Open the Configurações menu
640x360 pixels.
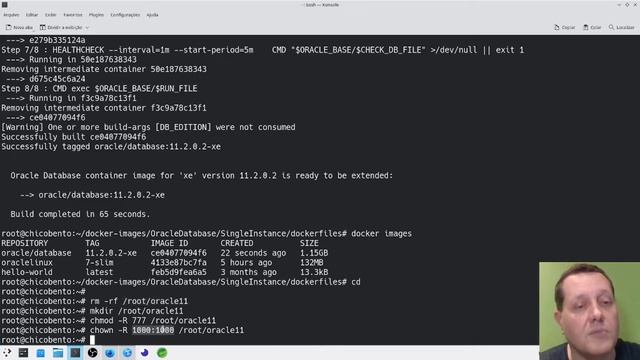coord(125,15)
